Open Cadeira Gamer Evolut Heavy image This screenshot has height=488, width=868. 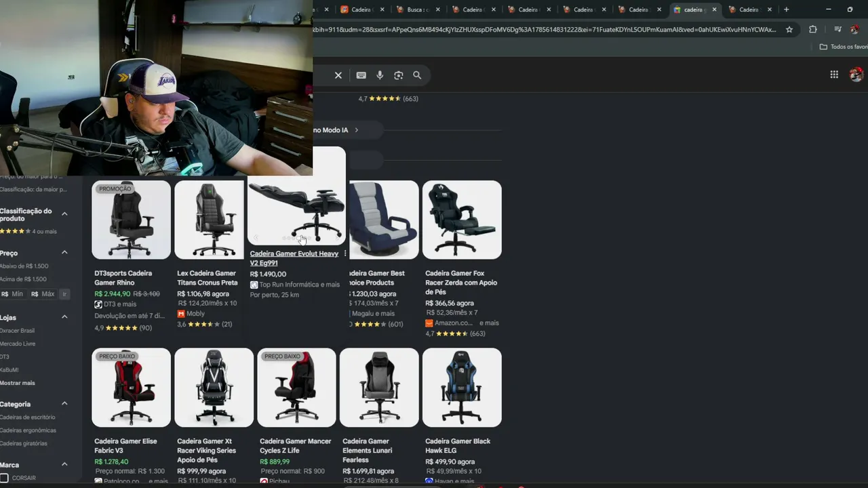click(296, 205)
